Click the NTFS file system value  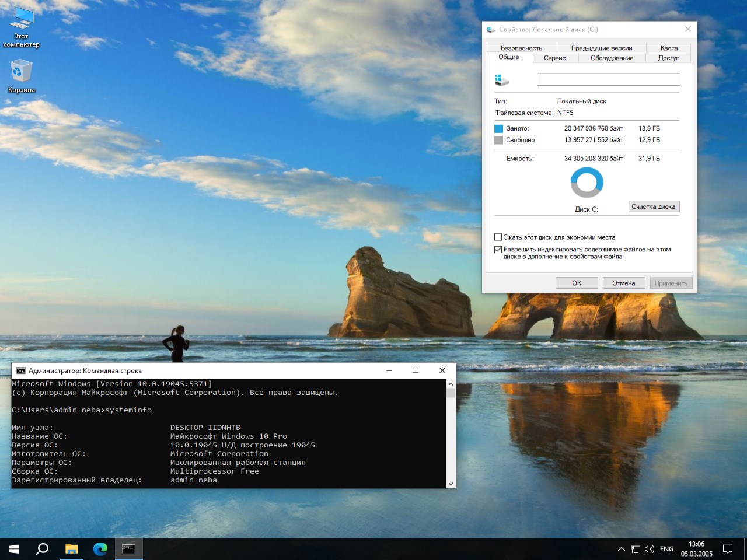(566, 113)
